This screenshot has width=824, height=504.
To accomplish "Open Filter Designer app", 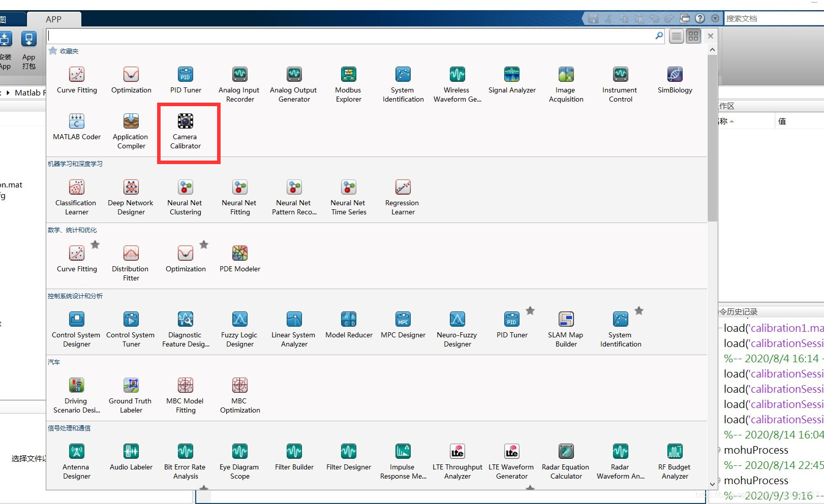I will click(348, 457).
